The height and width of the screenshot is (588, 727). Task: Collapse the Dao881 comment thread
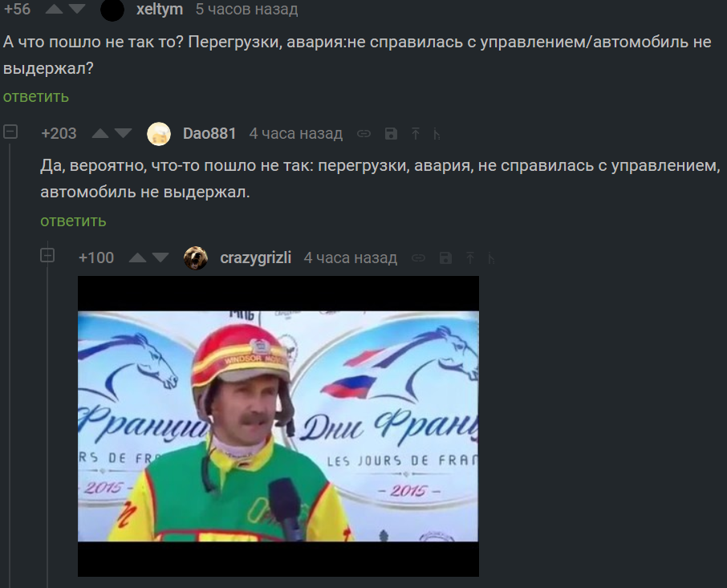click(x=10, y=132)
